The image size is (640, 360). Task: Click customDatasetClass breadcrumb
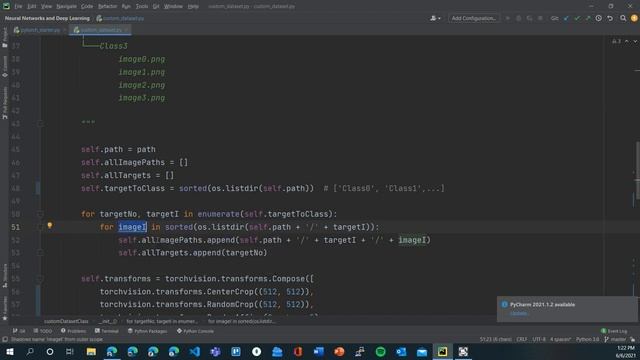tap(66, 321)
